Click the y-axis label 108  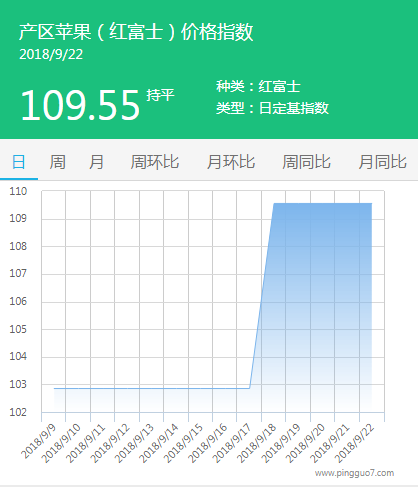pyautogui.click(x=18, y=246)
